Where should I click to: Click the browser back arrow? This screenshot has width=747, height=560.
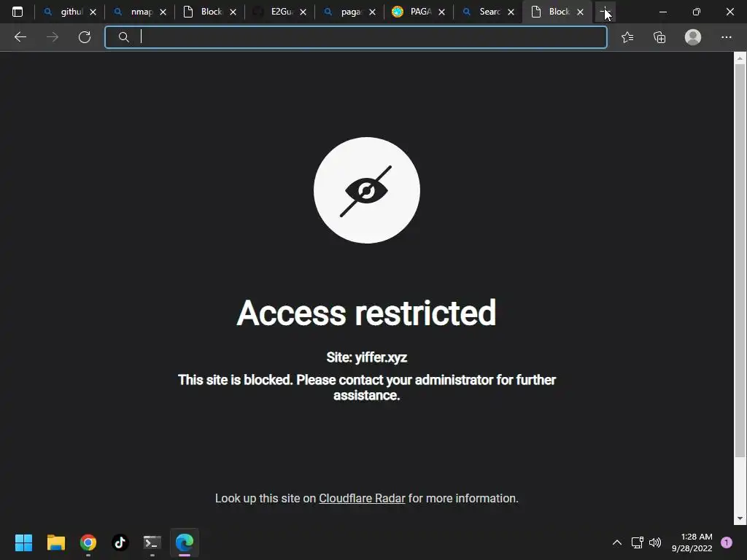20,37
